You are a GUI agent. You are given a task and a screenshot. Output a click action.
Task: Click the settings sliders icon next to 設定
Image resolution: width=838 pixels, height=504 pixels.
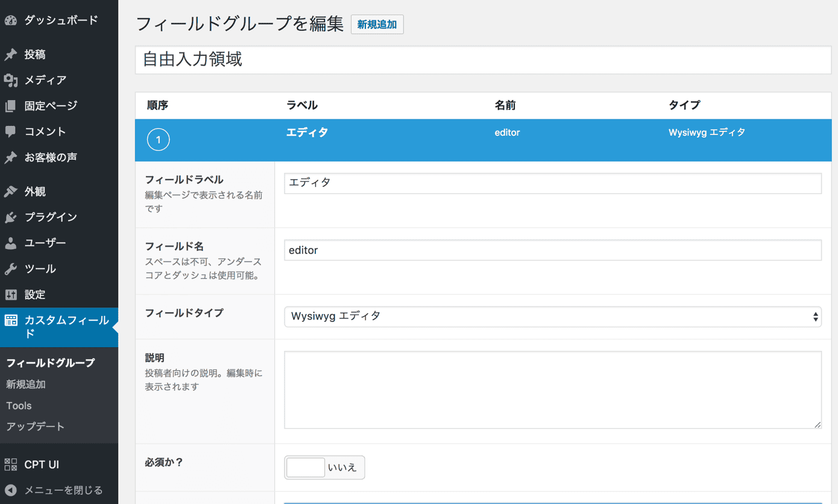point(11,295)
